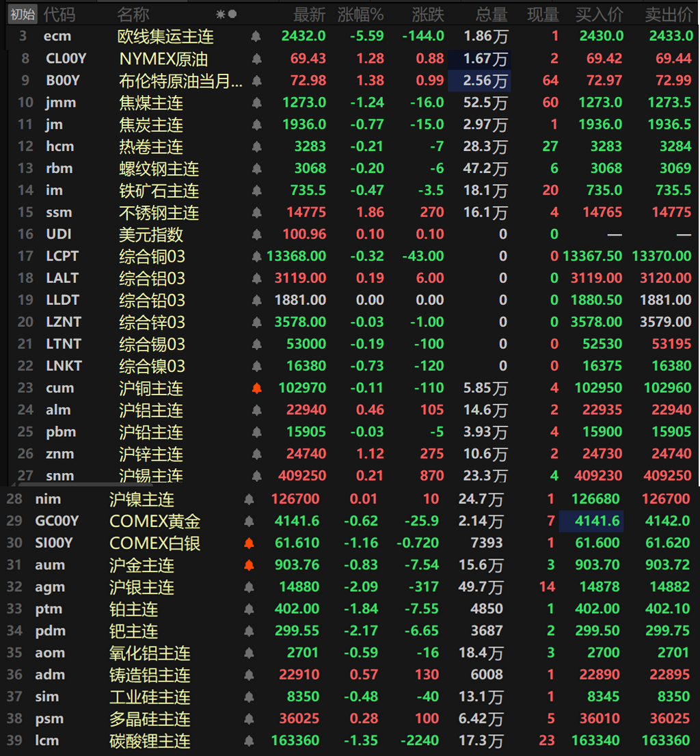
Task: Click the 代码 column header
Action: (x=59, y=14)
